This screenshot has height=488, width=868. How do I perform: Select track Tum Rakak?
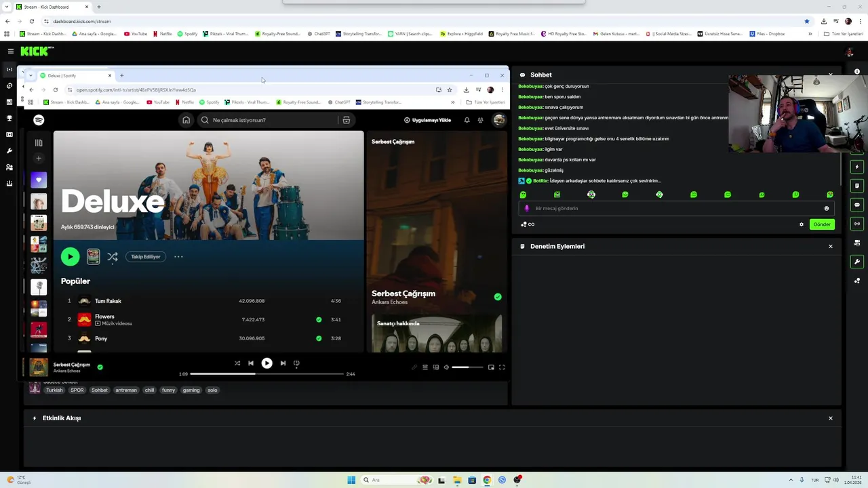point(108,301)
